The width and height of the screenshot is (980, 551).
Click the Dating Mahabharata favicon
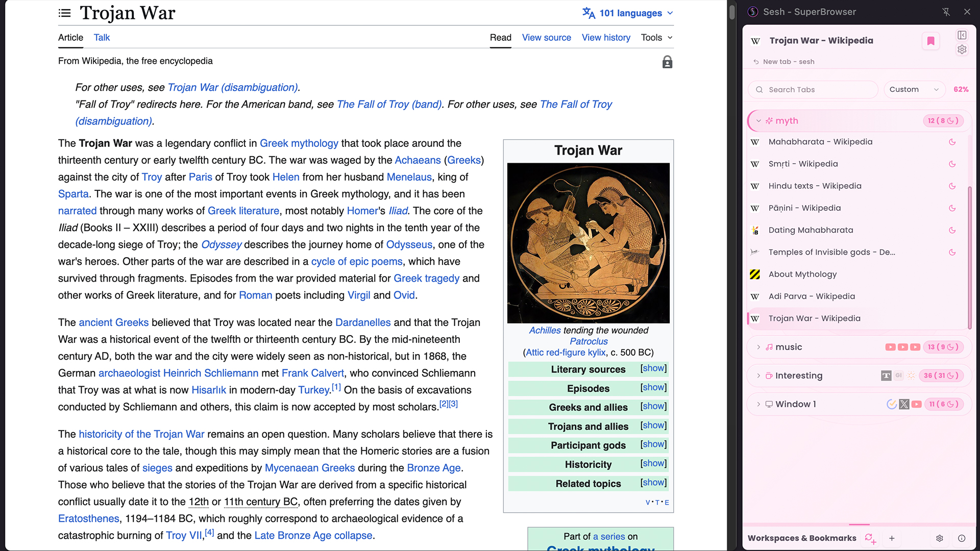tap(755, 230)
